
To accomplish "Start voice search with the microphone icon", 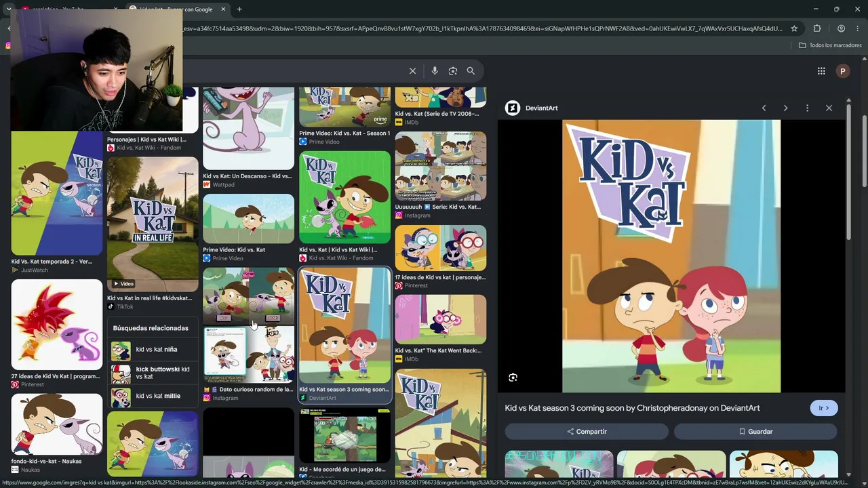I will (x=435, y=70).
